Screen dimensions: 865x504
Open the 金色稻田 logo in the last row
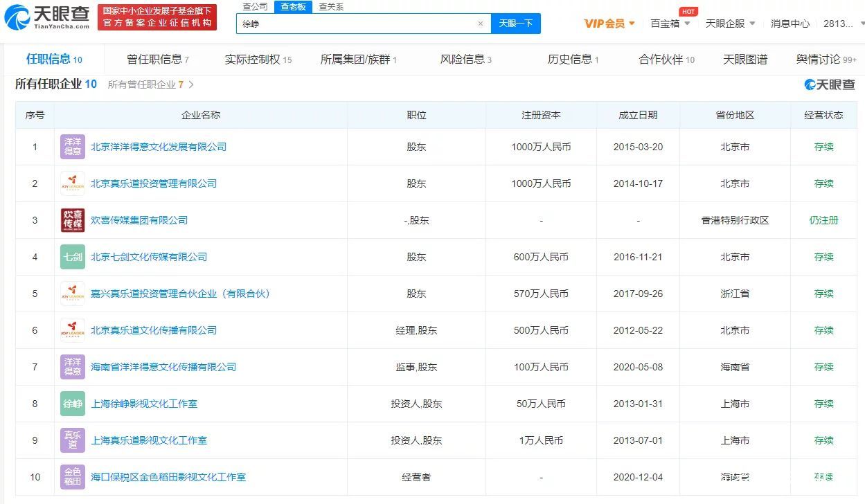pos(72,477)
